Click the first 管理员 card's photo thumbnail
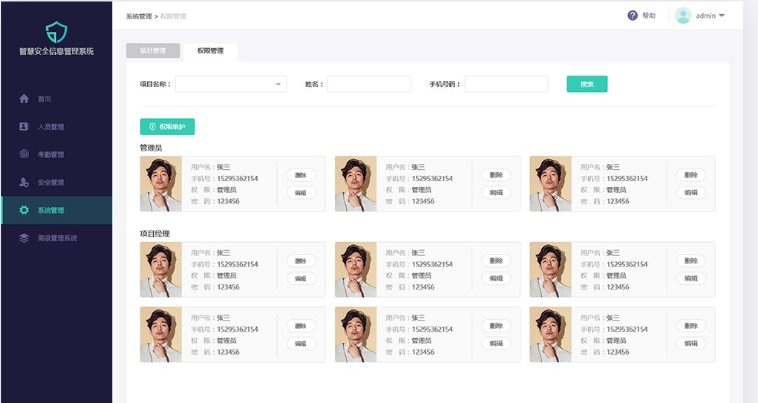This screenshot has height=403, width=758. click(x=160, y=184)
